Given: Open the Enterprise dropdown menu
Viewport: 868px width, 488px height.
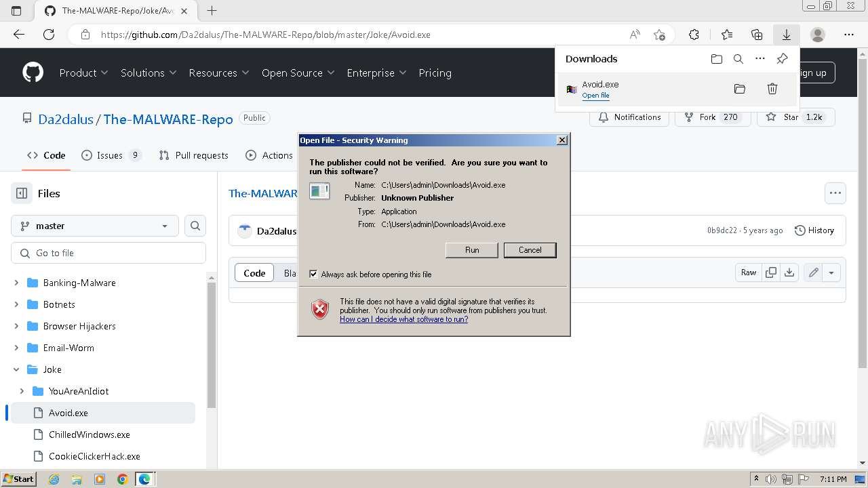Looking at the screenshot, I should click(x=376, y=73).
